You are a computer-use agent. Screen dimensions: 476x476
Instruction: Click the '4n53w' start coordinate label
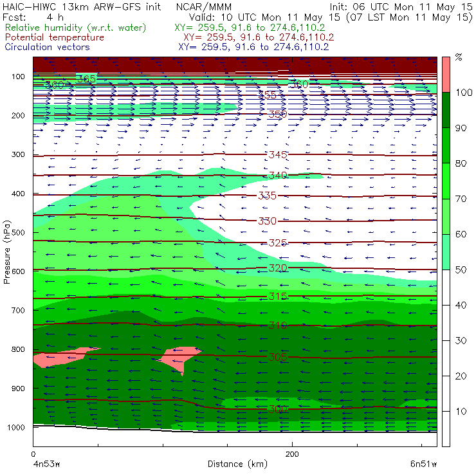pyautogui.click(x=46, y=464)
